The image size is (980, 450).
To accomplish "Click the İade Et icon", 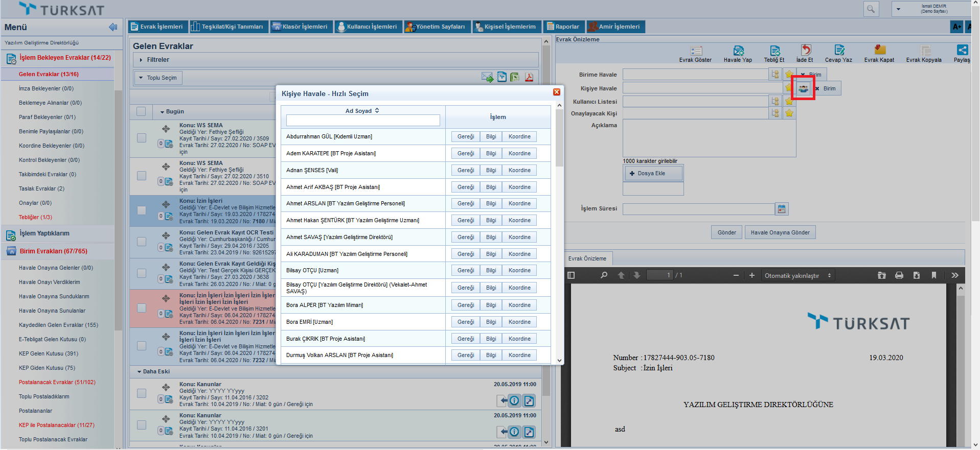I will 806,50.
